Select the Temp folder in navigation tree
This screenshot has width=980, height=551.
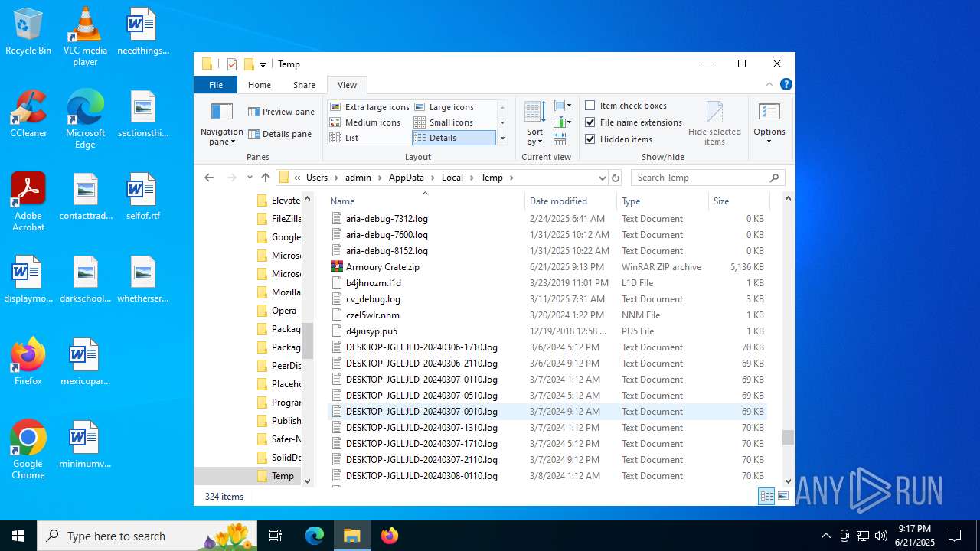point(283,476)
